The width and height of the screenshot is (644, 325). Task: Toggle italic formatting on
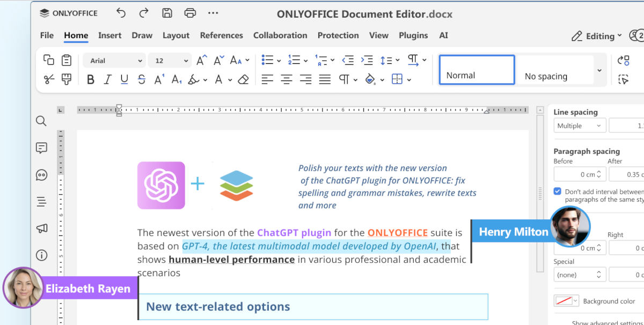click(x=107, y=79)
